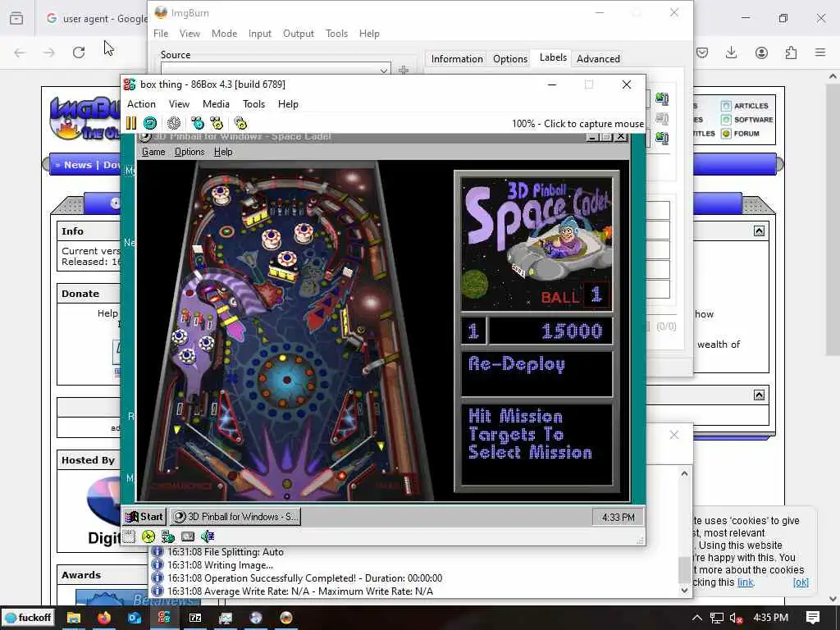Click the hard reset icon in 86Box toolbar
840x630 pixels.
click(150, 123)
